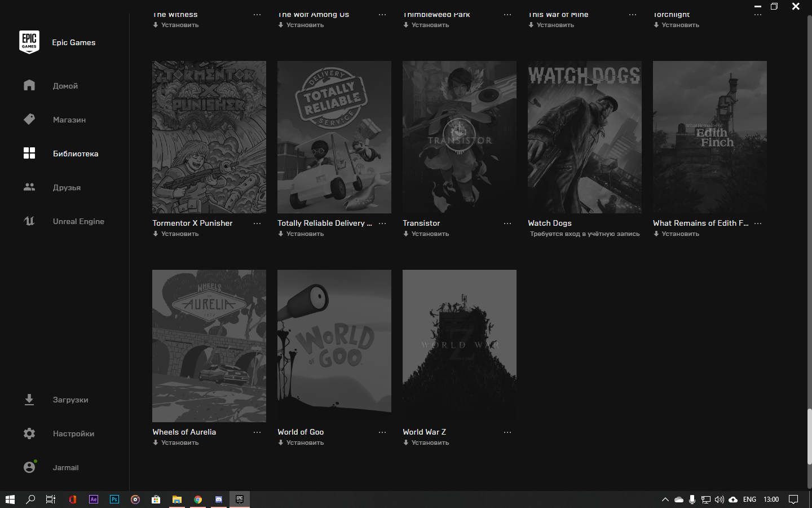This screenshot has height=508, width=812.
Task: Click the library vertical scrollbar thumb
Action: click(809, 436)
